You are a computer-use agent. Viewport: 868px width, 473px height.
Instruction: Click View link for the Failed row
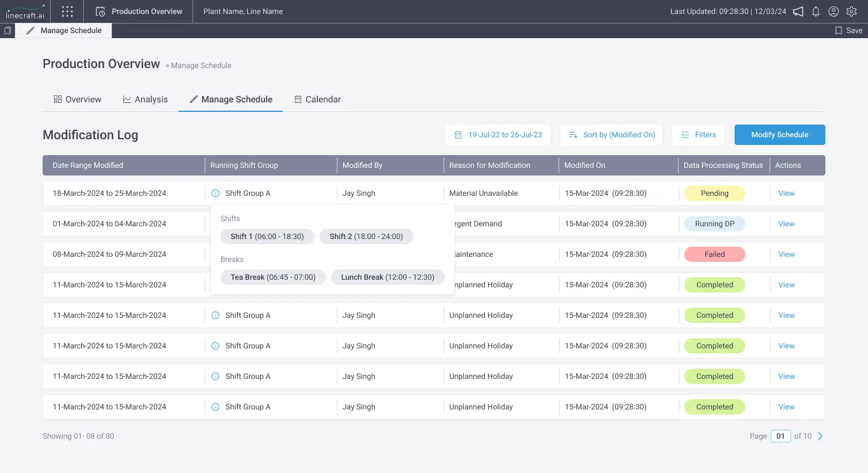pos(787,254)
